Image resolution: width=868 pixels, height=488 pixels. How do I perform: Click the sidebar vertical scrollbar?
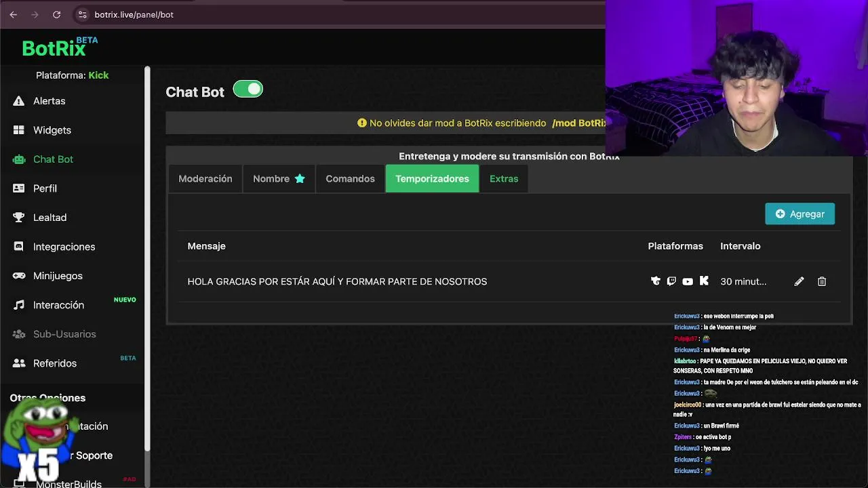pyautogui.click(x=147, y=258)
